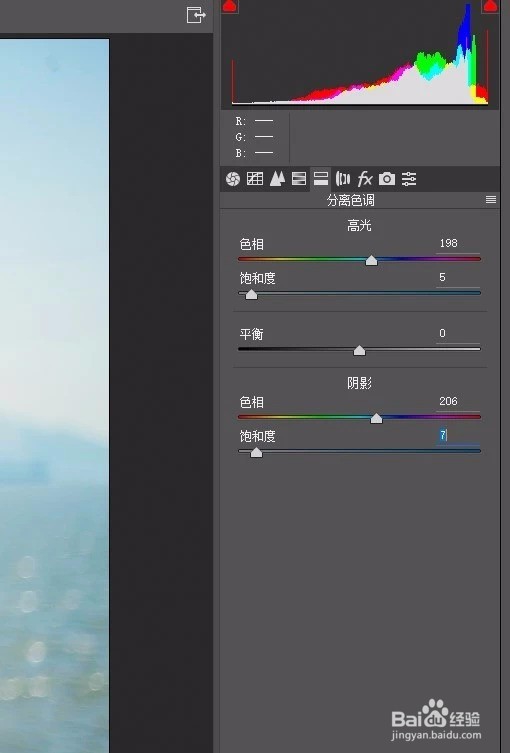Toggle the shadow clipping warning triangle

point(230,6)
